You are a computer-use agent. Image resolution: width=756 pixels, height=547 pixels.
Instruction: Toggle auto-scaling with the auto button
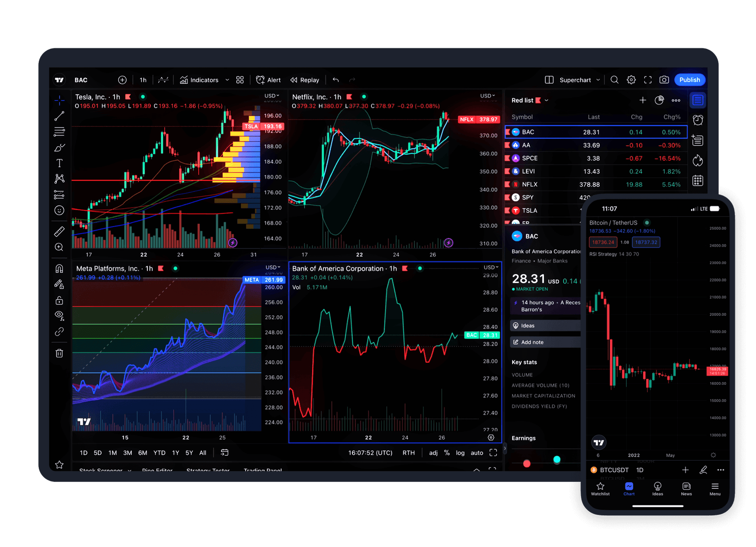[x=477, y=452]
